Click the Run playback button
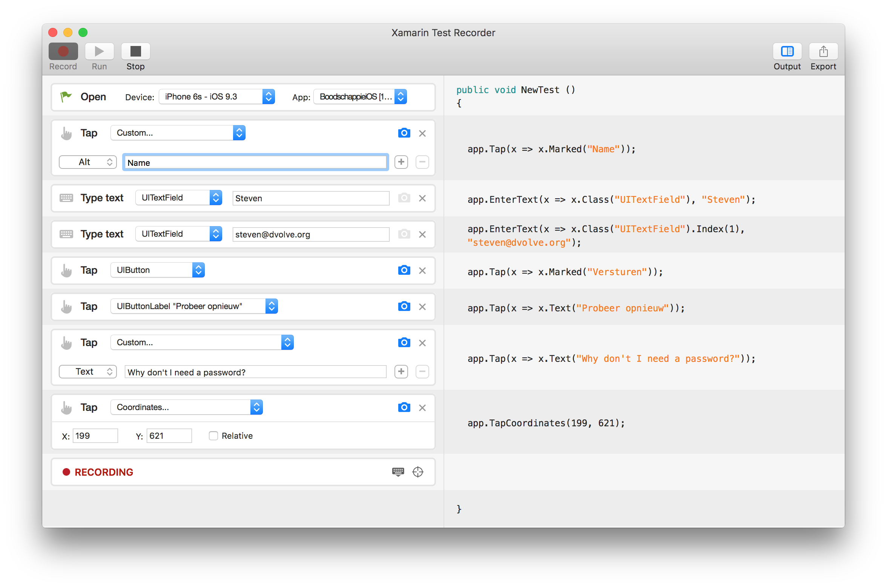 [99, 52]
